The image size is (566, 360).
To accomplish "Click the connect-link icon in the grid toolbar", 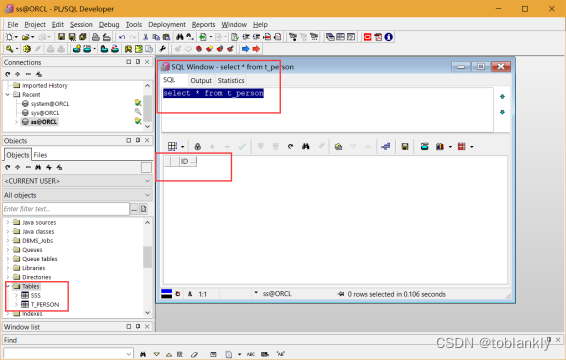I will 386,147.
